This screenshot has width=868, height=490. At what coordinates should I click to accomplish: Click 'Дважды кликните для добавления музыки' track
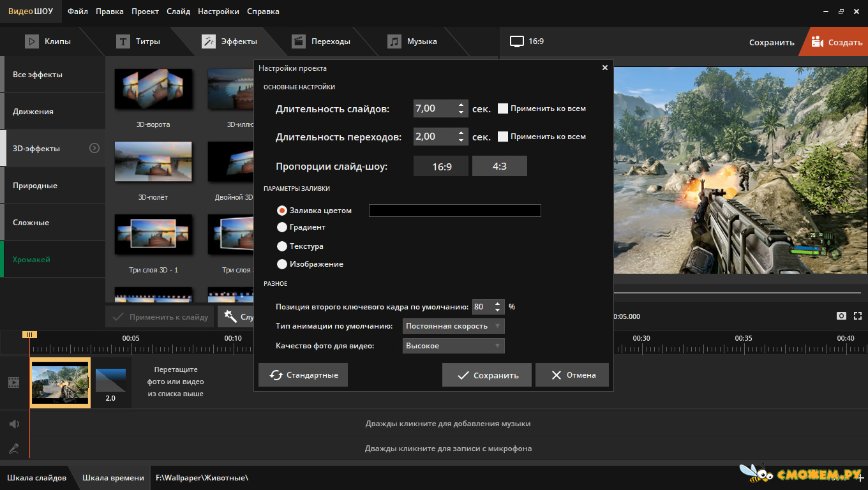[448, 424]
